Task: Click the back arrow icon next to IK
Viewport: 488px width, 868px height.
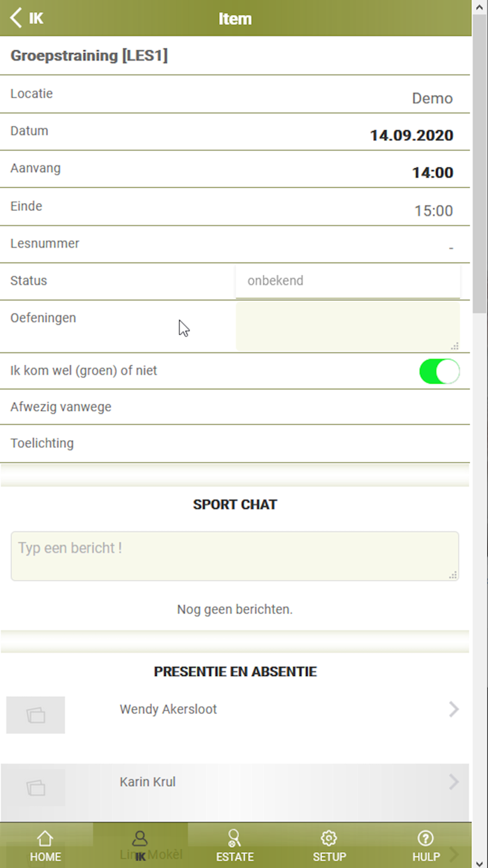Action: pos(16,18)
